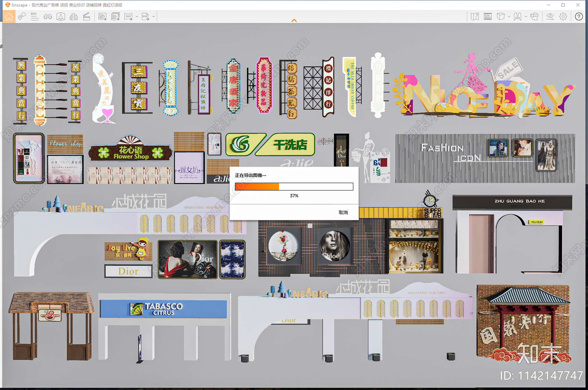Click the batch rendering export icon
588x390 pixels.
(x=115, y=17)
